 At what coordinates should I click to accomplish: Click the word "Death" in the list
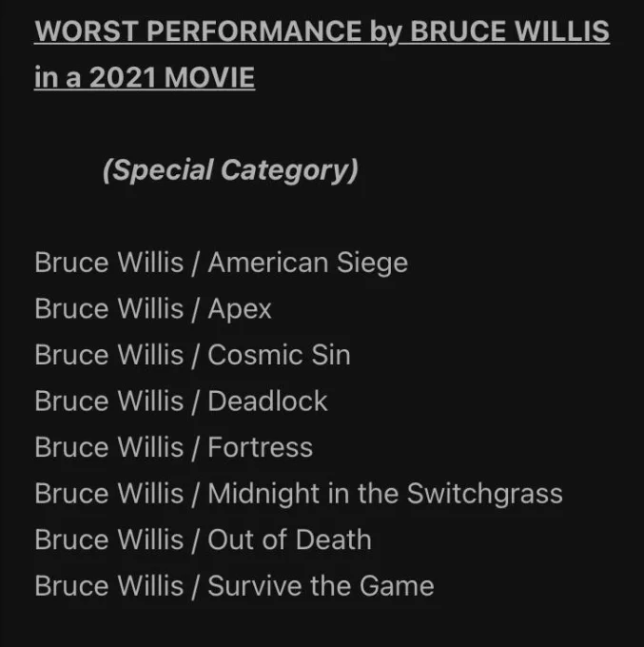[334, 539]
